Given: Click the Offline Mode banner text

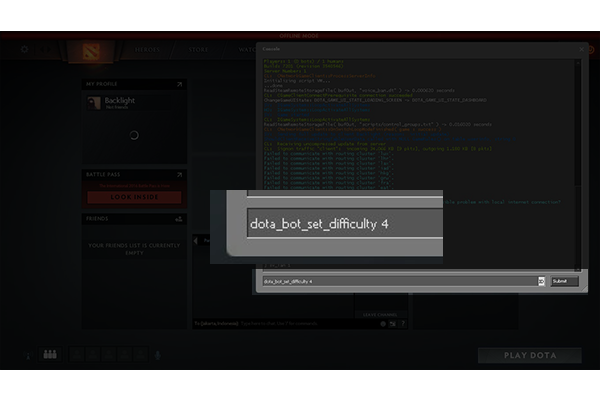Looking at the screenshot, I should [299, 36].
